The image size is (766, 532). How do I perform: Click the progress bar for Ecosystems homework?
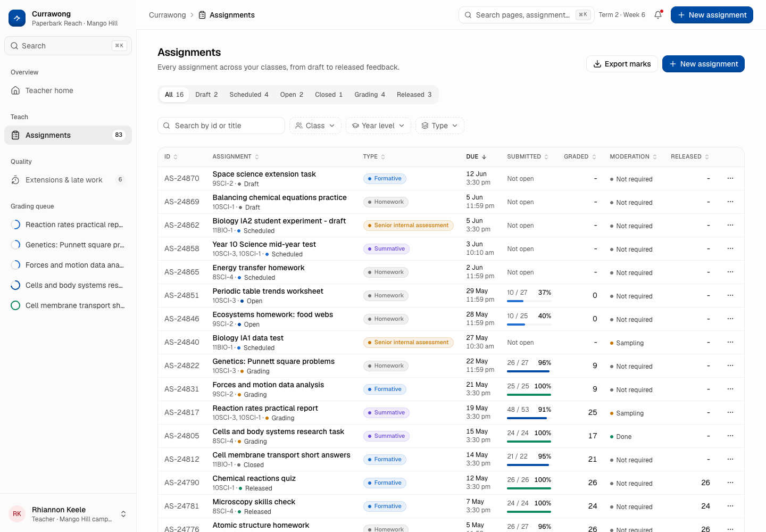coord(529,325)
